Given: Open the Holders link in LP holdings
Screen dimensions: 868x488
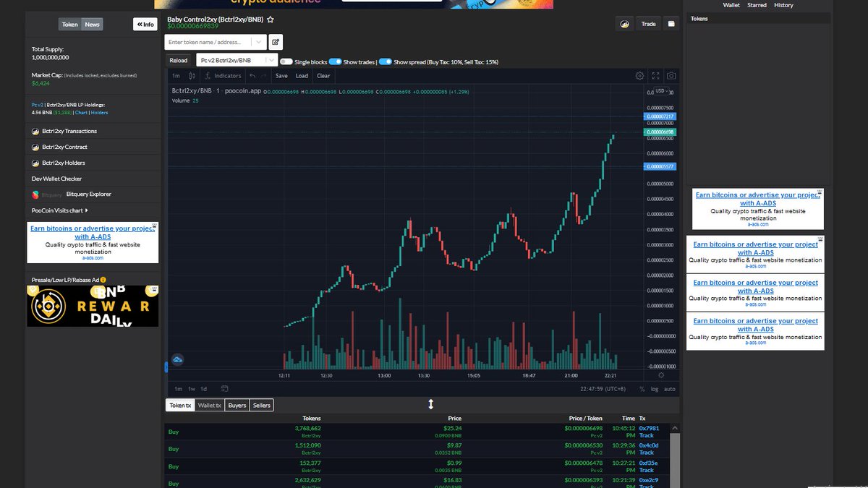Looking at the screenshot, I should coord(99,113).
